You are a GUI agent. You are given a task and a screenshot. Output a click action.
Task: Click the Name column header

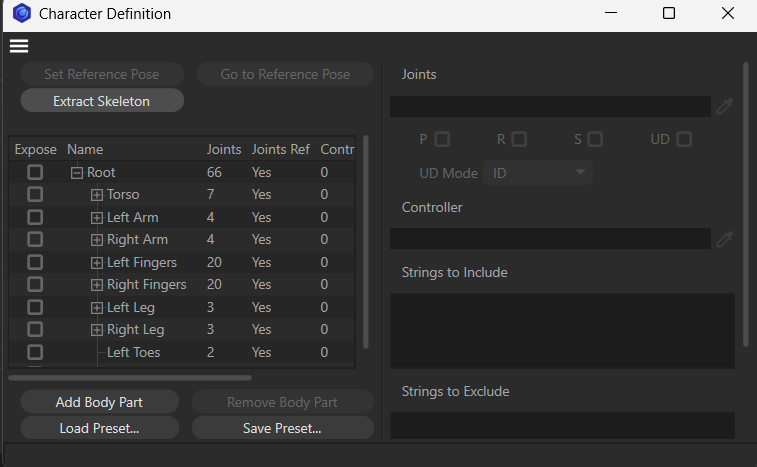[x=85, y=150]
